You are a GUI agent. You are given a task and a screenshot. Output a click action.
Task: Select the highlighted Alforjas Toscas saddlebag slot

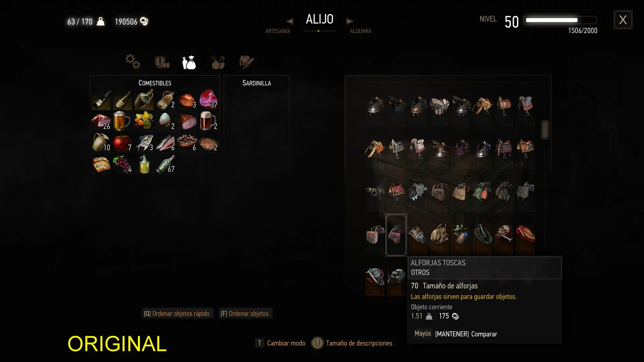point(396,235)
